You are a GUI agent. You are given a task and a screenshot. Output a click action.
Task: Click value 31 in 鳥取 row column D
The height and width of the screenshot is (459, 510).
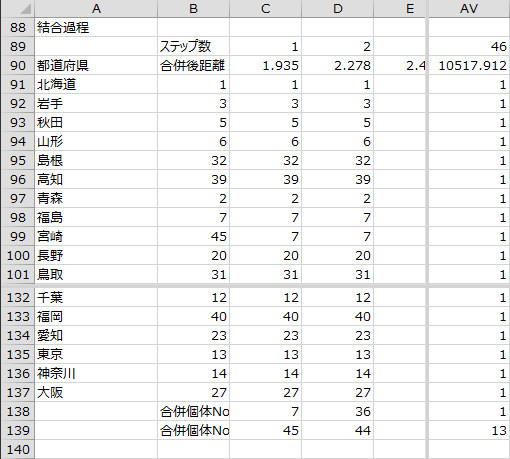(x=337, y=274)
